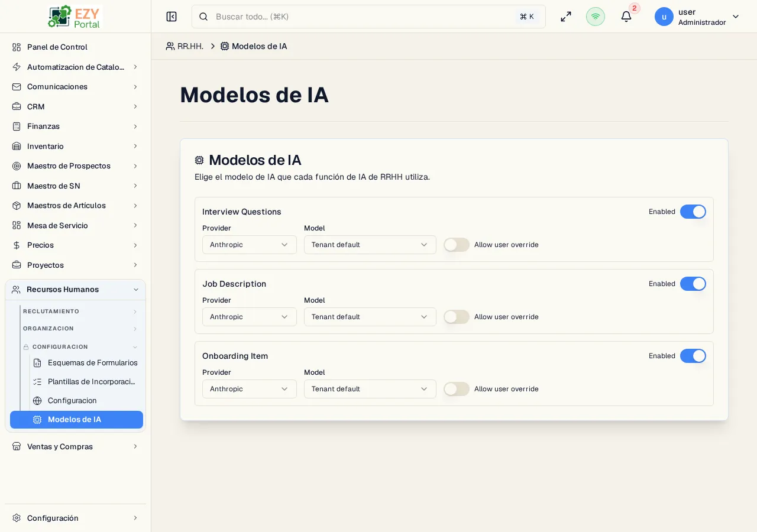
Task: Click the Recursos Humanos people icon
Action: click(16, 290)
